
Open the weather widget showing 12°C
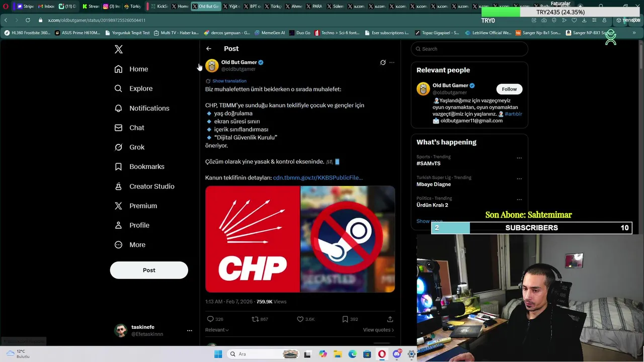click(x=18, y=354)
